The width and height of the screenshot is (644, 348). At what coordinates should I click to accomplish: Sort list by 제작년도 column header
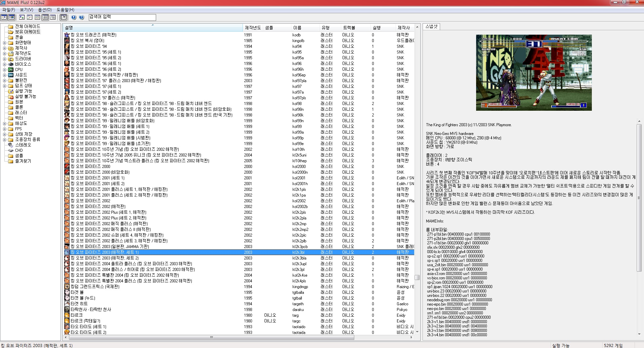pyautogui.click(x=253, y=28)
